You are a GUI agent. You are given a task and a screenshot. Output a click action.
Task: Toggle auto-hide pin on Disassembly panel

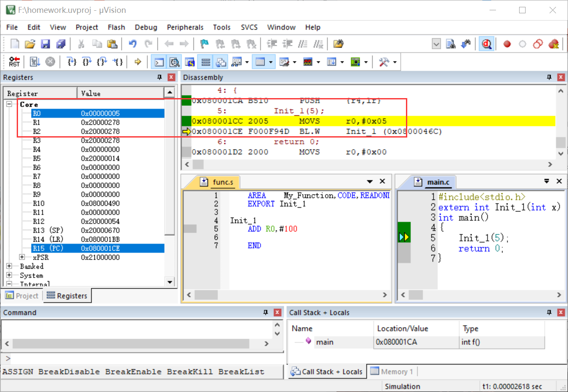click(549, 77)
